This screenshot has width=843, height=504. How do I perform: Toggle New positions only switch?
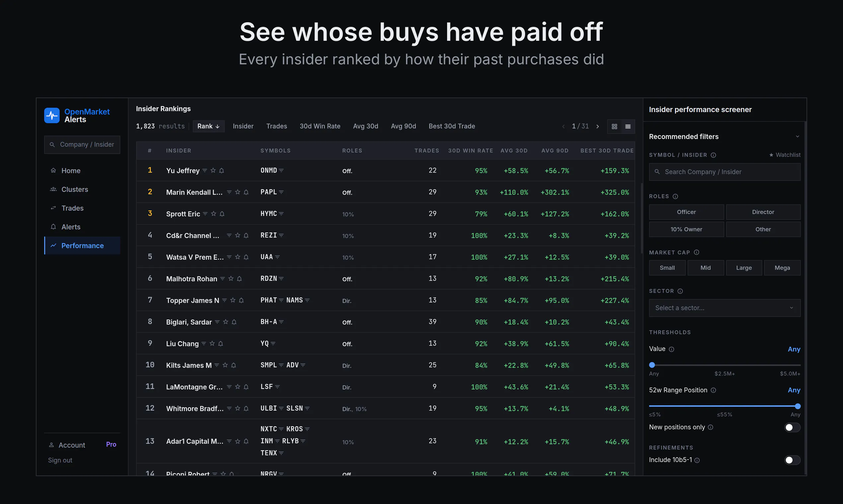pyautogui.click(x=792, y=427)
